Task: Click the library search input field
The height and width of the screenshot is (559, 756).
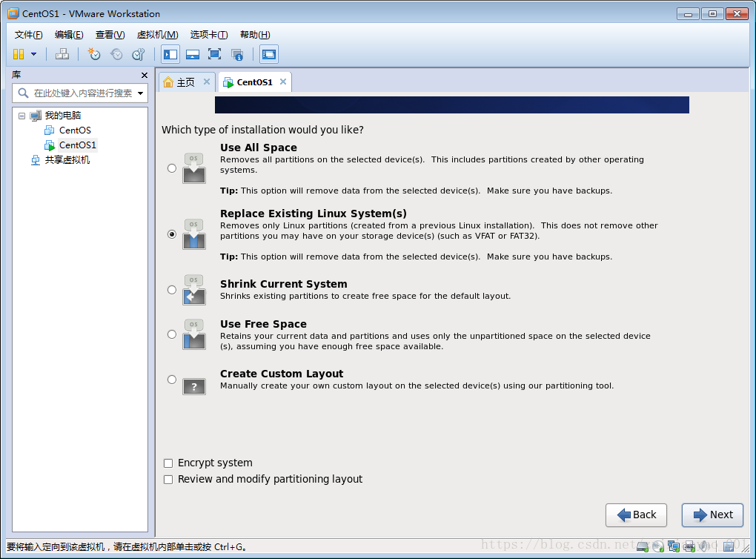Action: pyautogui.click(x=79, y=93)
